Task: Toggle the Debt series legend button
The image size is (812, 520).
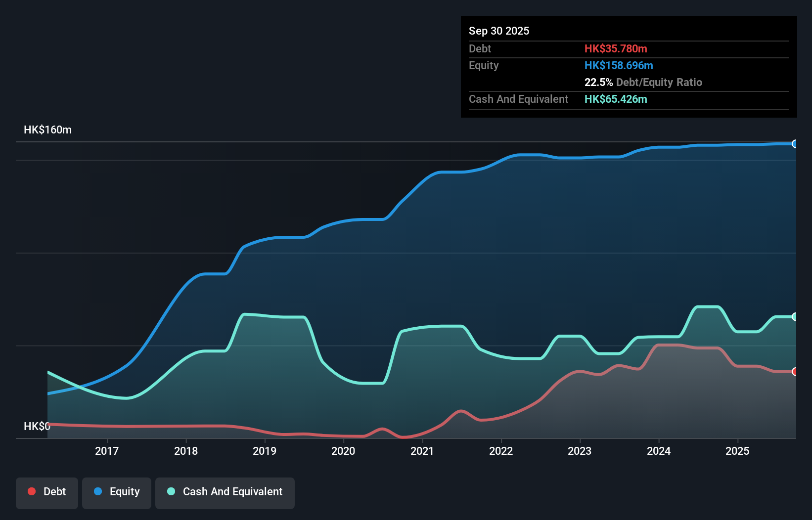Action: tap(47, 493)
